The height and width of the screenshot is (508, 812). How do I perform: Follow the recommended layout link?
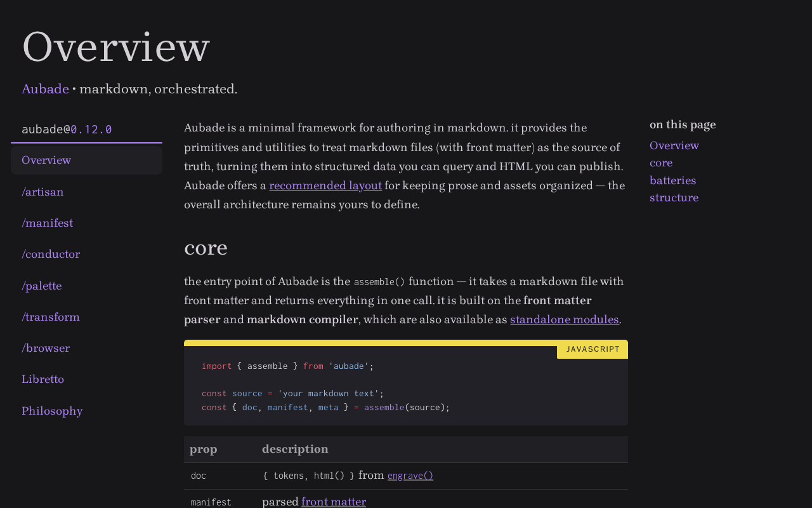(325, 185)
